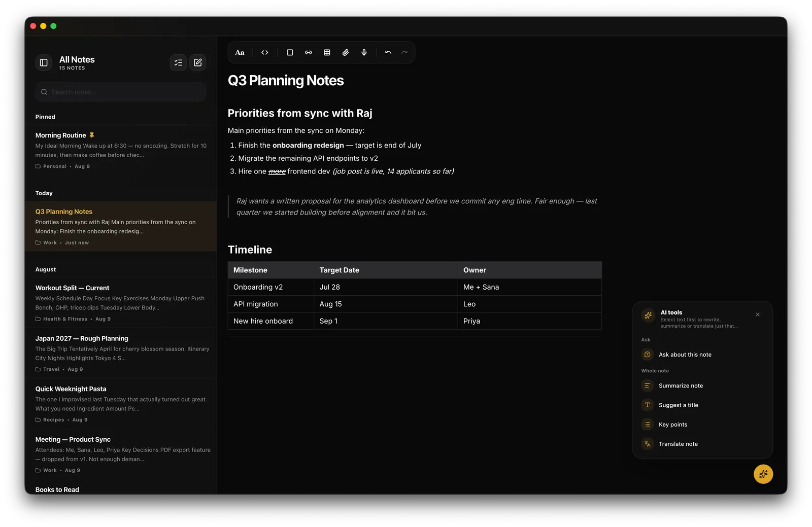This screenshot has height=527, width=812.
Task: Click the Aug 15 date cell
Action: (x=386, y=304)
